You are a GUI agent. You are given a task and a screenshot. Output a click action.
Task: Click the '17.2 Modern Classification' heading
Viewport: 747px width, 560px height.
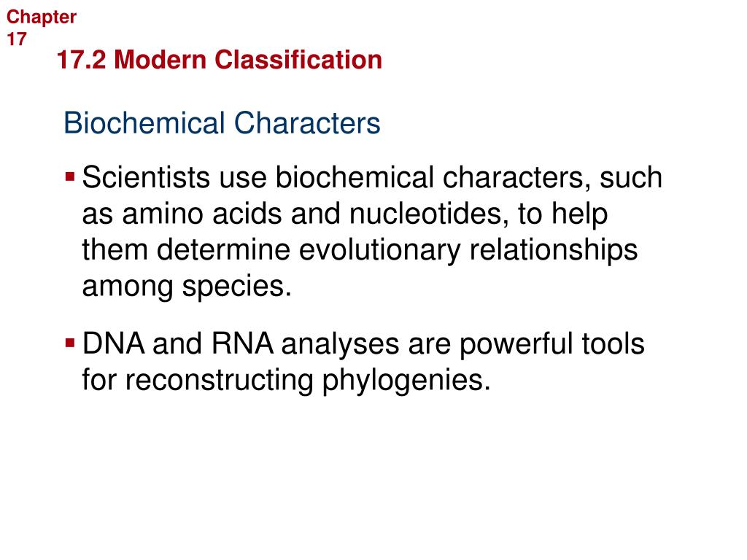[219, 60]
